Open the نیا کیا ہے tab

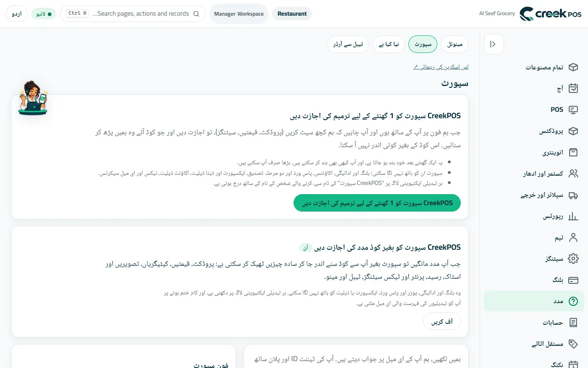point(389,44)
